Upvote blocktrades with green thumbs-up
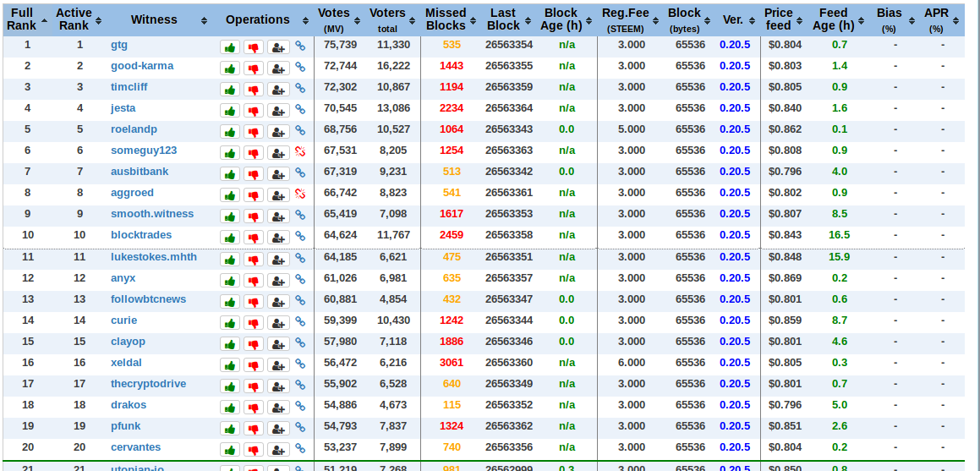This screenshot has height=471, width=980. tap(230, 238)
